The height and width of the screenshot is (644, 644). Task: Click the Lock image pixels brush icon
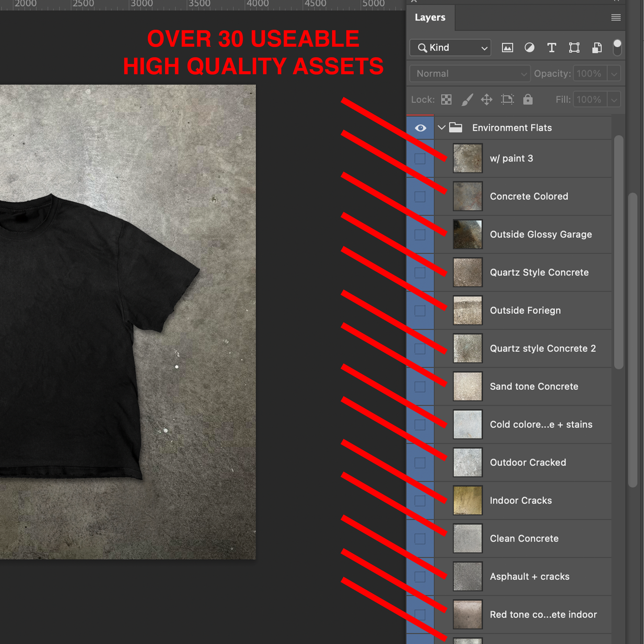click(467, 99)
